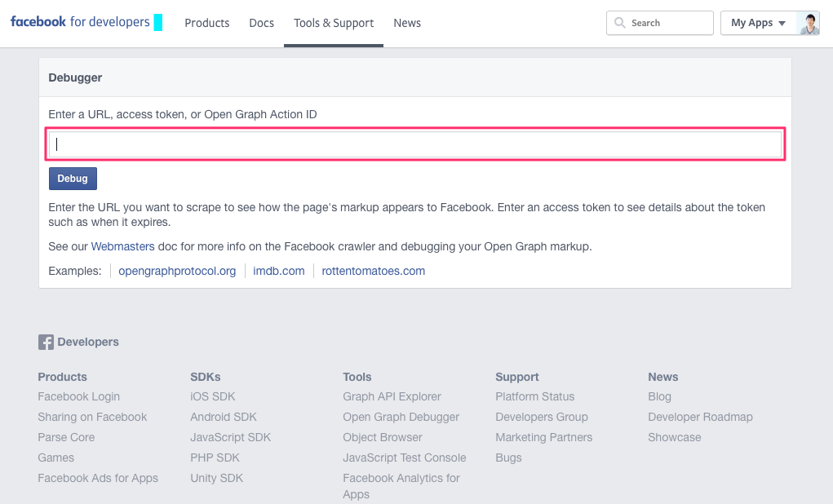Open the Developer Roadmap link

(x=700, y=417)
